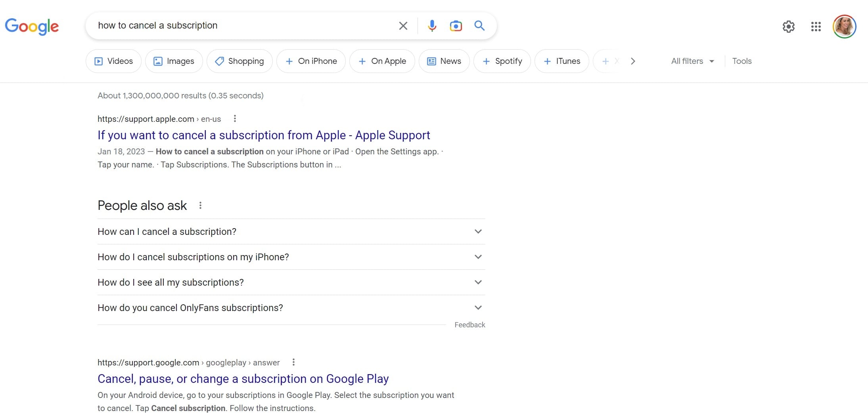This screenshot has height=415, width=868.
Task: Click the voice search microphone icon
Action: pos(432,26)
